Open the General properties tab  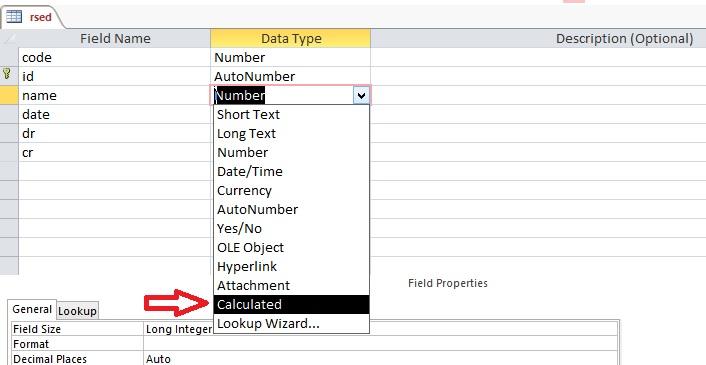[x=32, y=309]
